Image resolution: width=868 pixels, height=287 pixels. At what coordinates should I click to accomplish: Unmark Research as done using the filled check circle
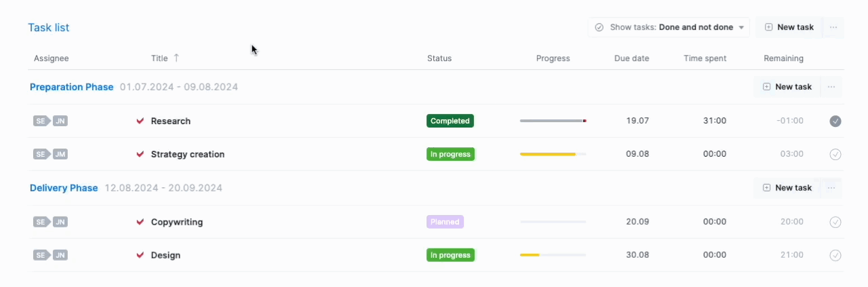point(835,121)
